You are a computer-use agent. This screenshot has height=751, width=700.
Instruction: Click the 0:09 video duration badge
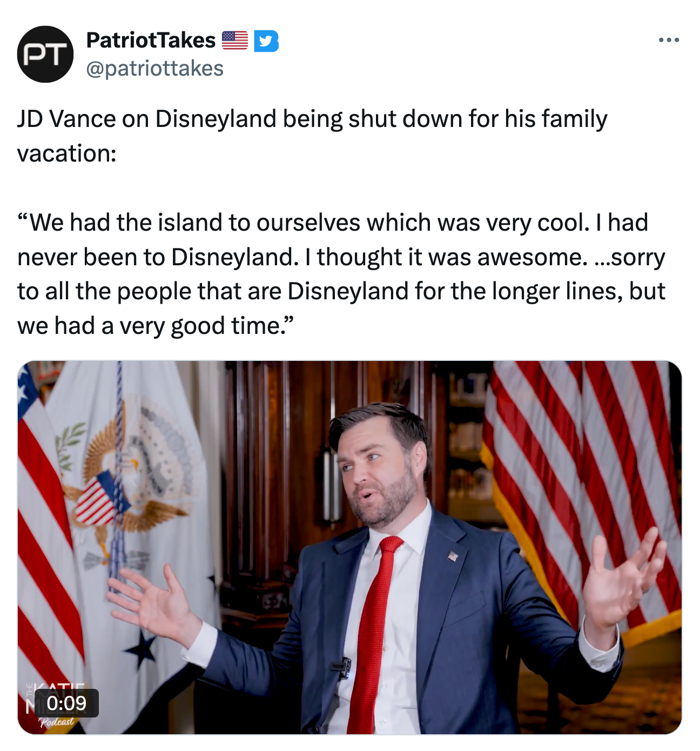(66, 703)
